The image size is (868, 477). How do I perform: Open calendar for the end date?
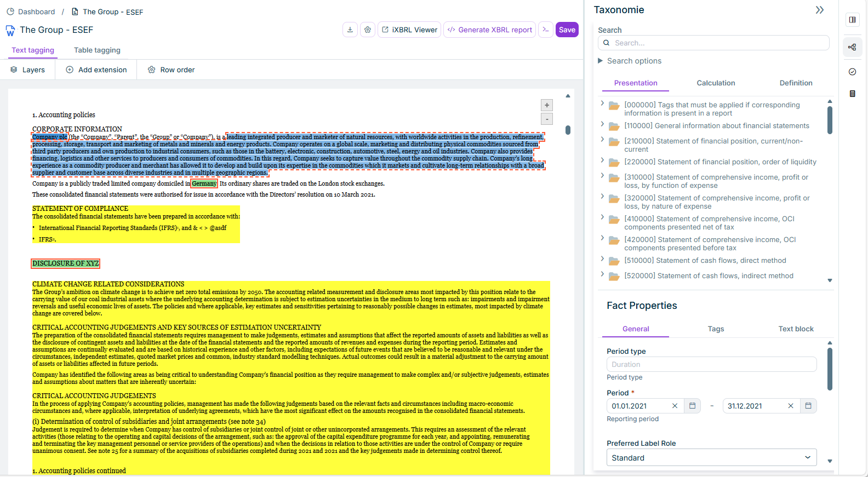pos(808,406)
